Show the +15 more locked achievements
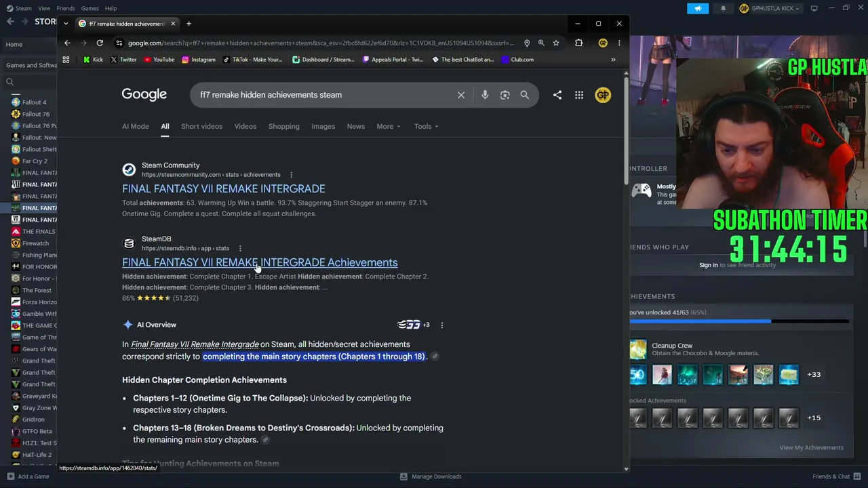 pyautogui.click(x=814, y=418)
